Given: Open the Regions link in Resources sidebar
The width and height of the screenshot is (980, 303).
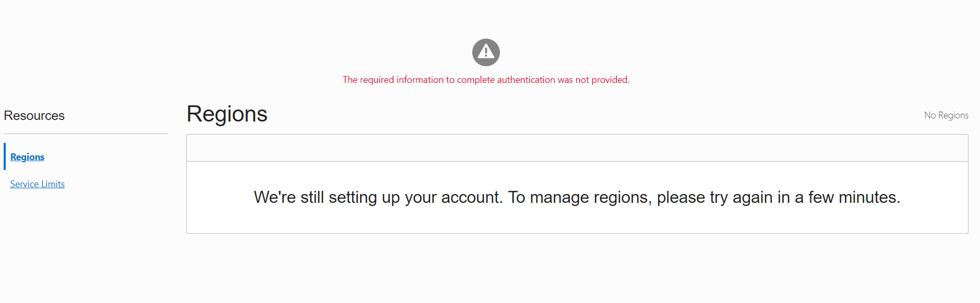Looking at the screenshot, I should [x=27, y=157].
